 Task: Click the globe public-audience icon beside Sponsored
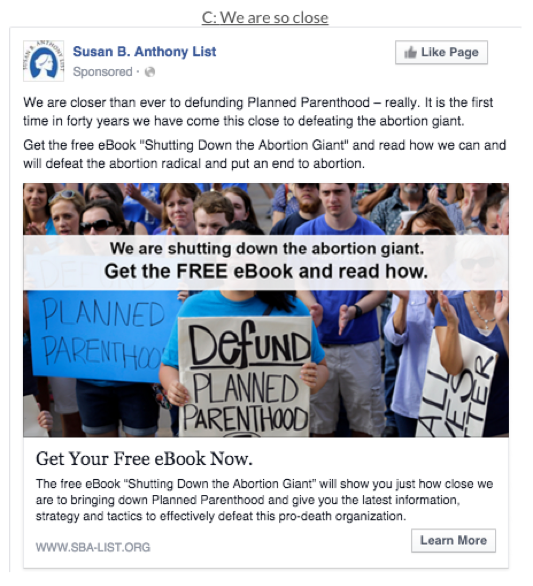point(150,72)
